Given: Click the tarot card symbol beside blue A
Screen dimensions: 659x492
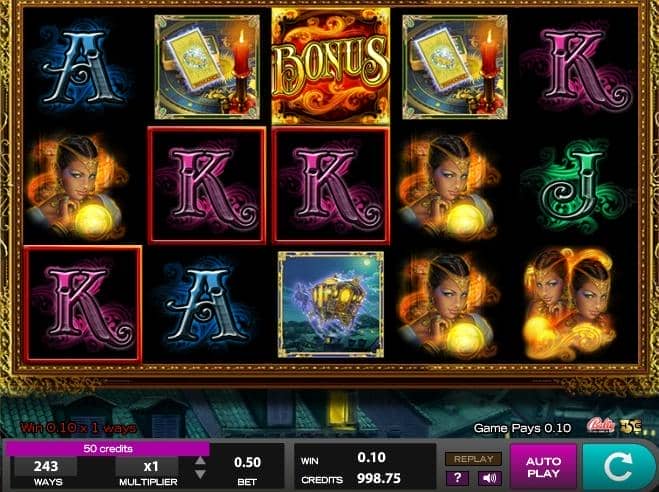Looking at the screenshot, I should [x=207, y=67].
